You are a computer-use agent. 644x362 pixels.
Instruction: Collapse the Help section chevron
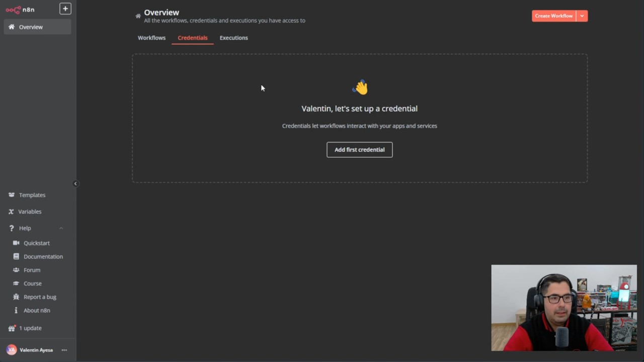[61, 228]
